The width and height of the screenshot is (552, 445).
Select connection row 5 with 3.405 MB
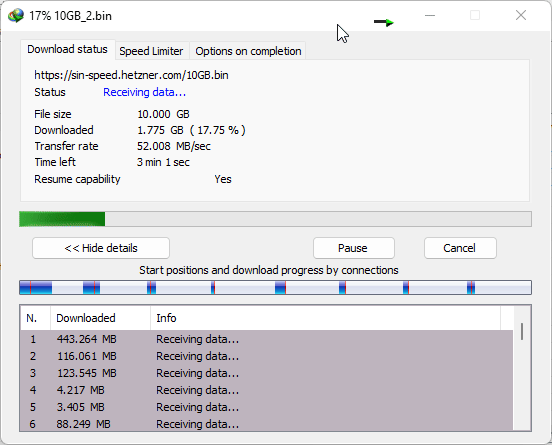pyautogui.click(x=266, y=407)
